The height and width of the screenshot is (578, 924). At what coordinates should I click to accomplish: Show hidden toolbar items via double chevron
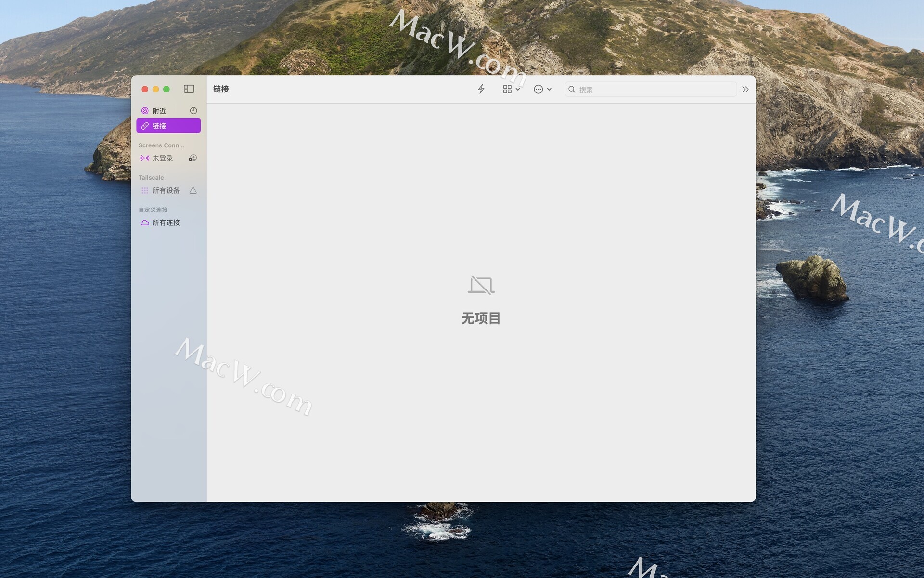[745, 90]
